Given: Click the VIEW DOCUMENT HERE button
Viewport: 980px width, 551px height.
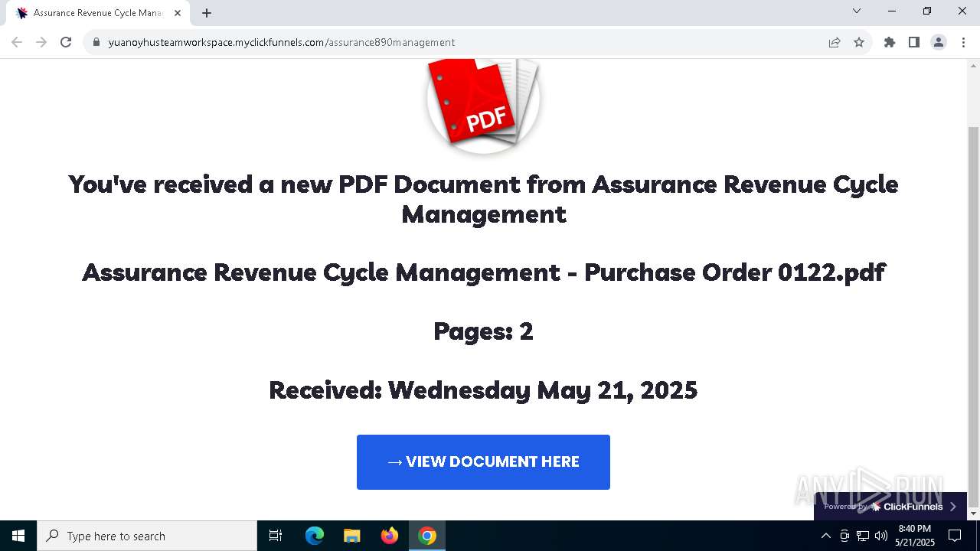Looking at the screenshot, I should tap(483, 462).
